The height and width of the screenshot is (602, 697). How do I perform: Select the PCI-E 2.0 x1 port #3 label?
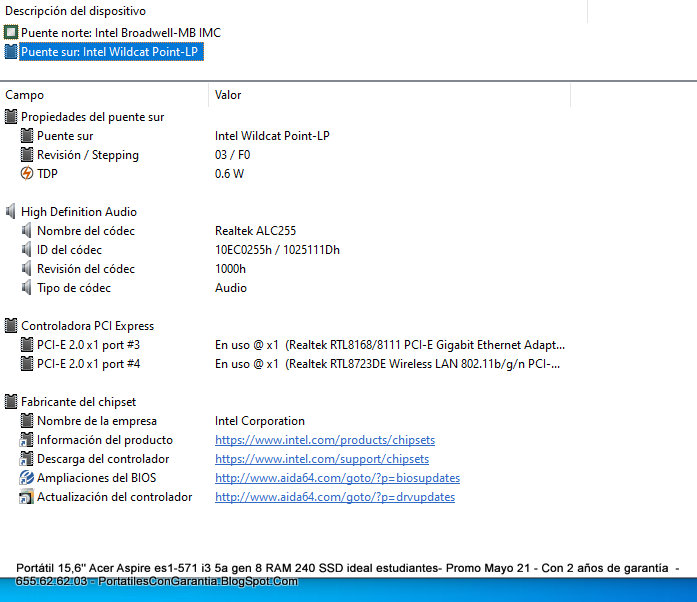pos(88,345)
